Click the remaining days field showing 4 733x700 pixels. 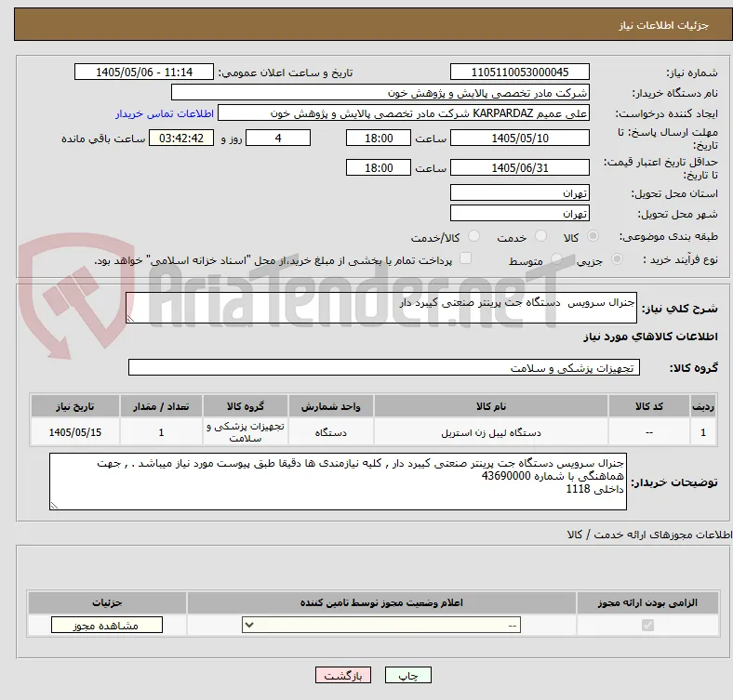pyautogui.click(x=278, y=138)
